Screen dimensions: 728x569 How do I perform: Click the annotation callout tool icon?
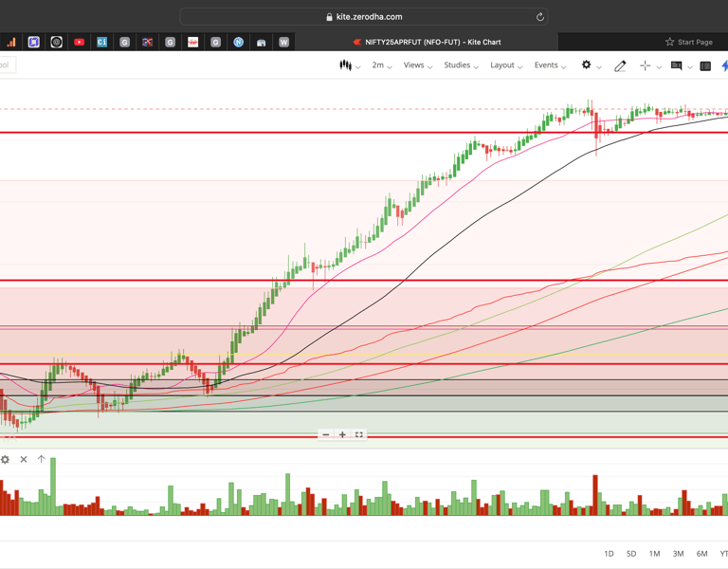coord(676,65)
